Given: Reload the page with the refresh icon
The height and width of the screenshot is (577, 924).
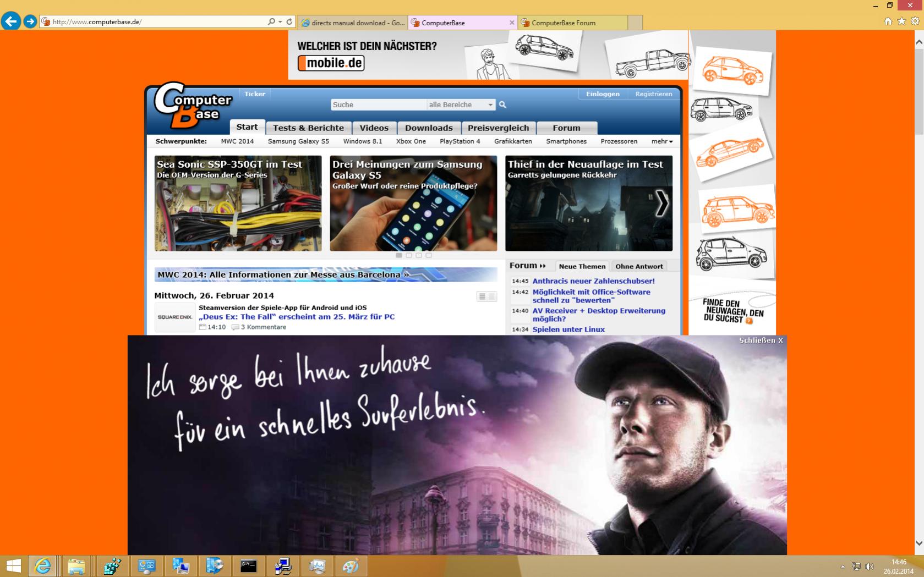Looking at the screenshot, I should (x=289, y=22).
